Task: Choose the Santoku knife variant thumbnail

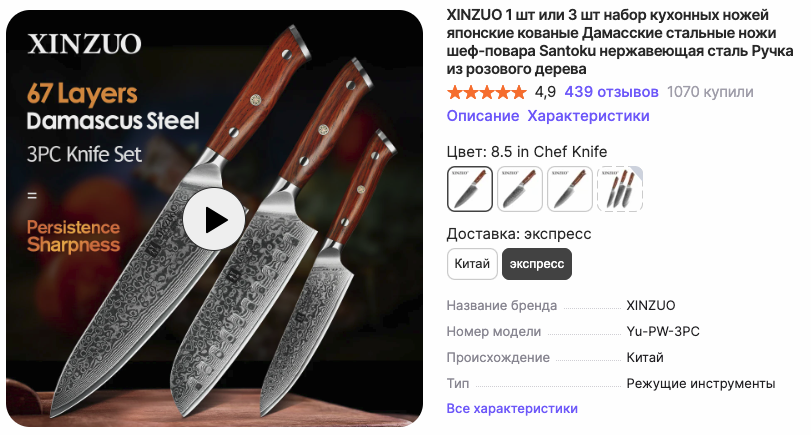Action: coord(520,189)
